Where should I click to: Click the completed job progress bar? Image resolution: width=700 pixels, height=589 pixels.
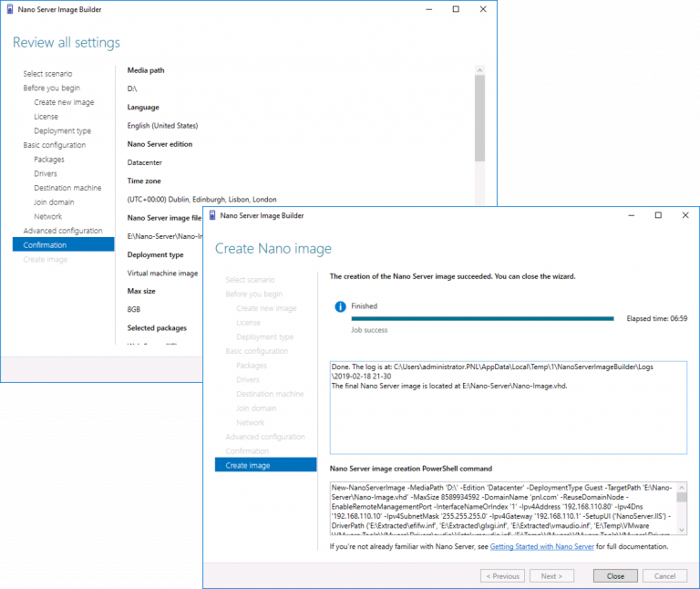(482, 319)
